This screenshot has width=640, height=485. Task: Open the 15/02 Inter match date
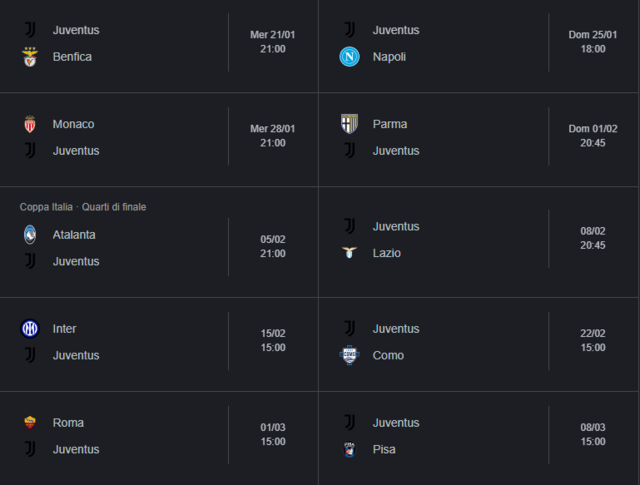pos(273,334)
